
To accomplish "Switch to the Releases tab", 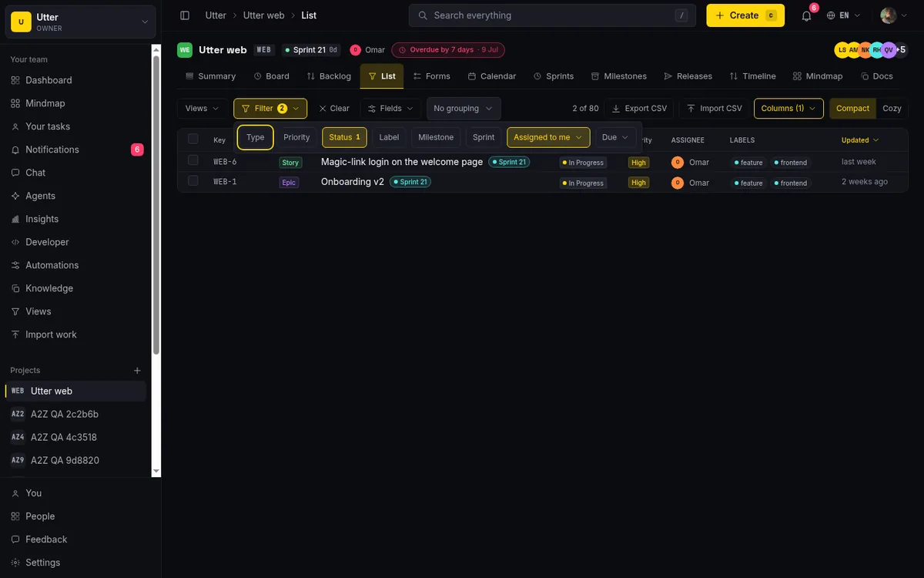I will coord(688,76).
